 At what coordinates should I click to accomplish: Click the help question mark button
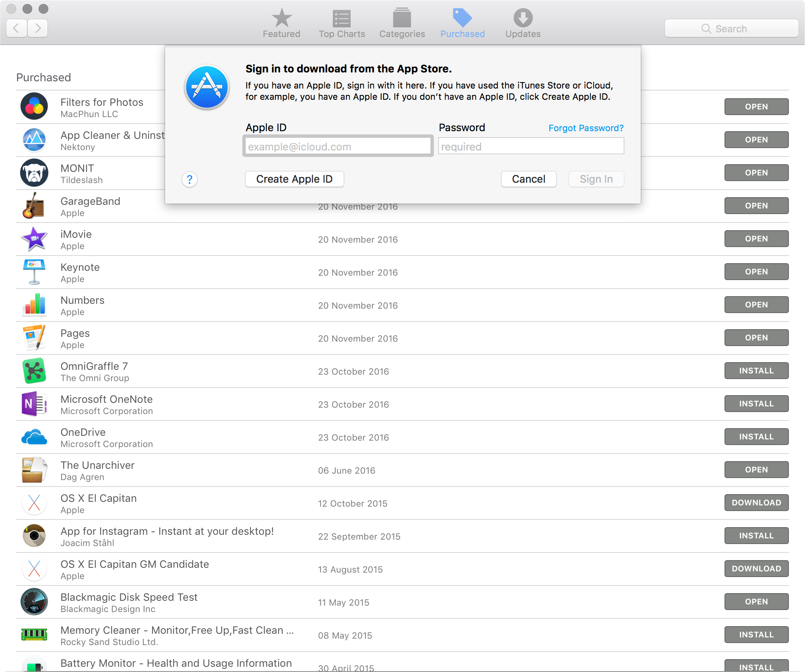tap(190, 179)
